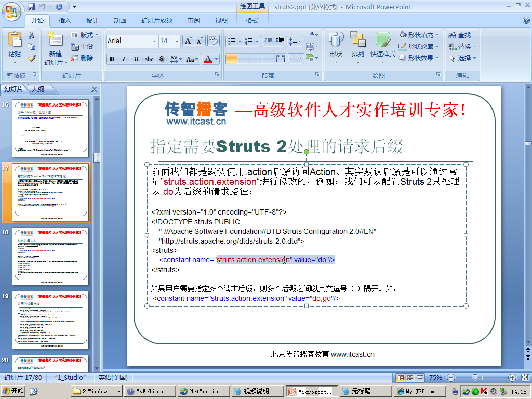The height and width of the screenshot is (399, 532).
Task: Click the Office button logo
Action: (x=11, y=11)
